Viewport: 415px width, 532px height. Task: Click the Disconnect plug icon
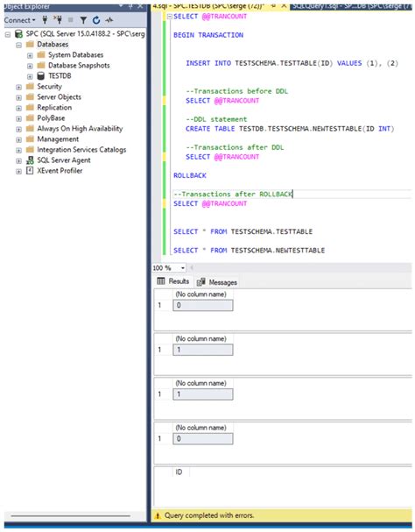(x=58, y=20)
